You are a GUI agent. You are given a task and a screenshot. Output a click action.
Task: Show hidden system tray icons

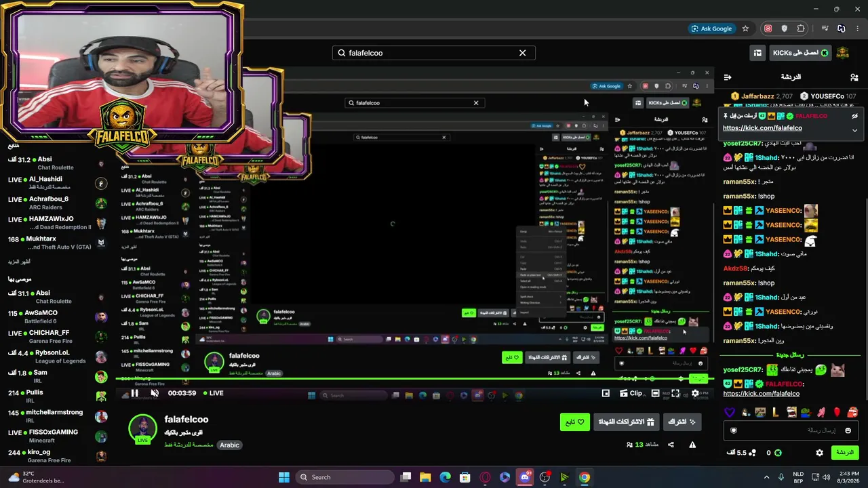click(766, 477)
